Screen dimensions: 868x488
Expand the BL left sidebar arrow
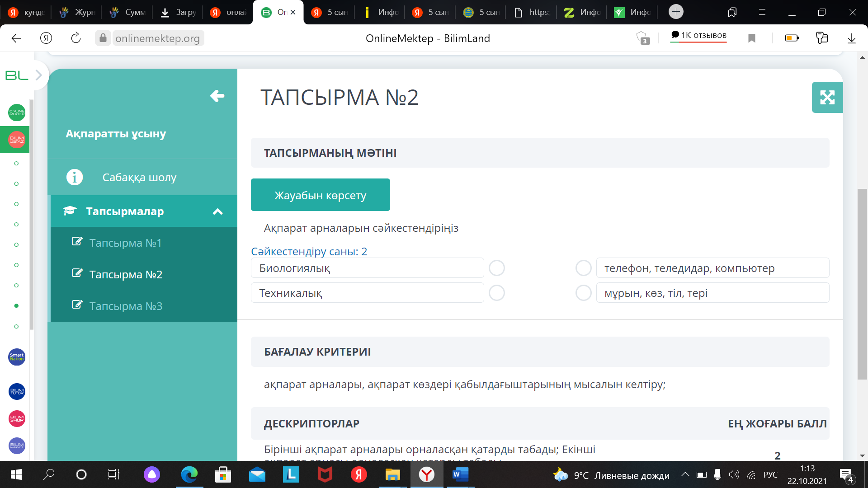click(38, 75)
